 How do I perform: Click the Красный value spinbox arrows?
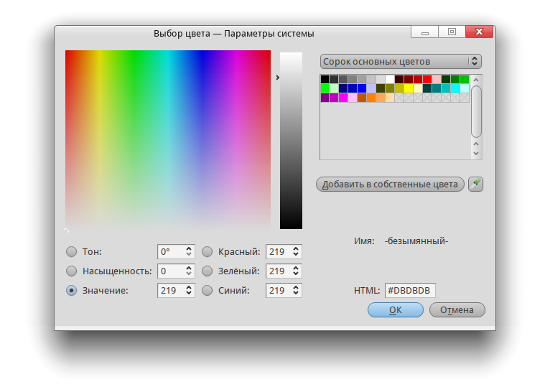pyautogui.click(x=296, y=252)
